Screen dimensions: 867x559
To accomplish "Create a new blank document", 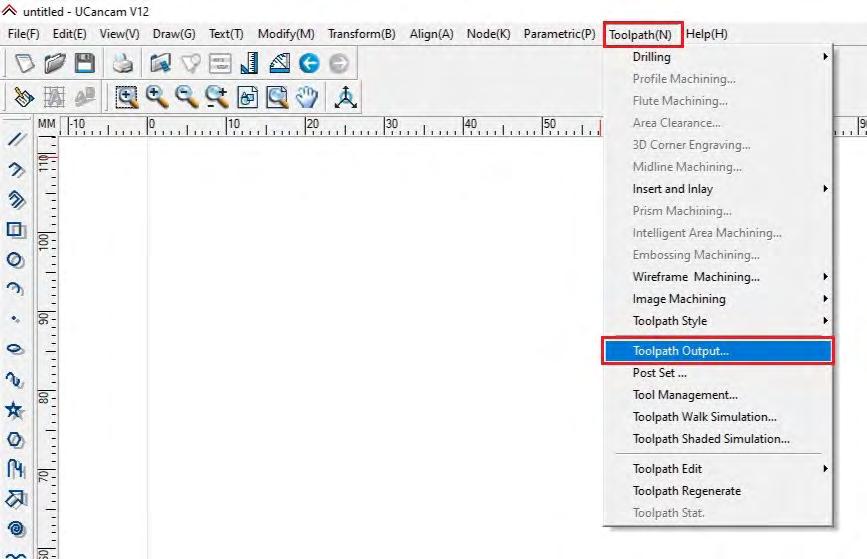I will click(x=24, y=64).
